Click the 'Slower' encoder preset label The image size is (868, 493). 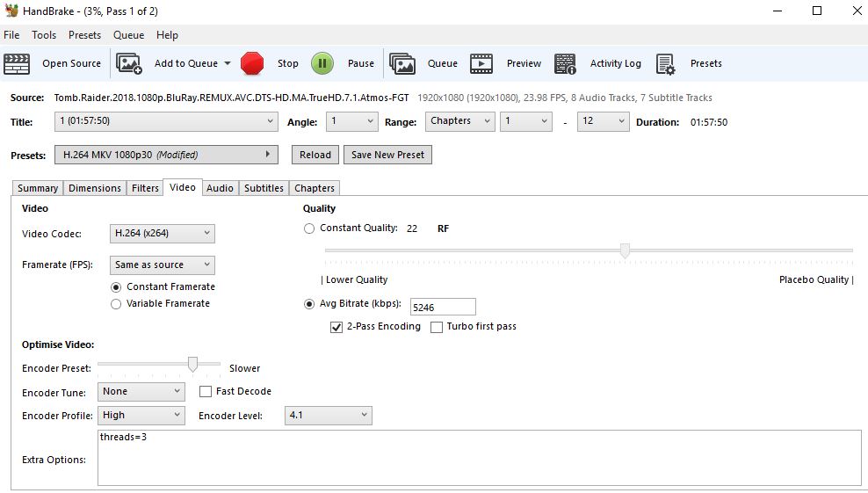[245, 368]
